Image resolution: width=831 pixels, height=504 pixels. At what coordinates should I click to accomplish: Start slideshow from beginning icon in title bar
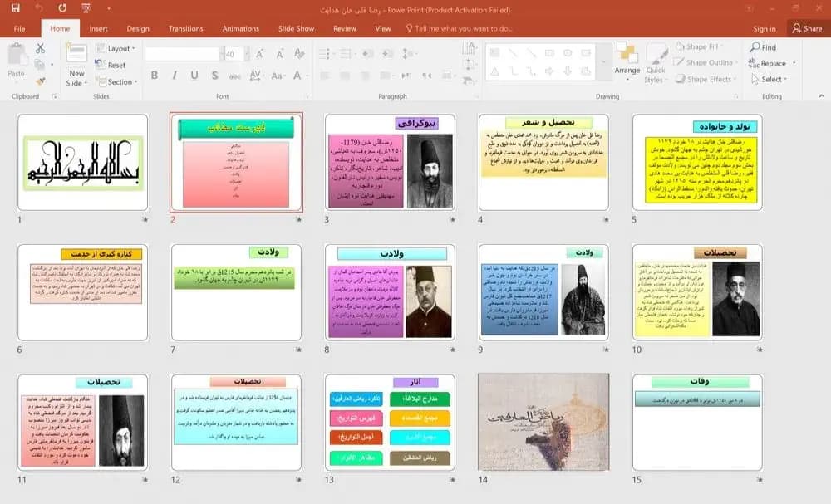tap(86, 8)
